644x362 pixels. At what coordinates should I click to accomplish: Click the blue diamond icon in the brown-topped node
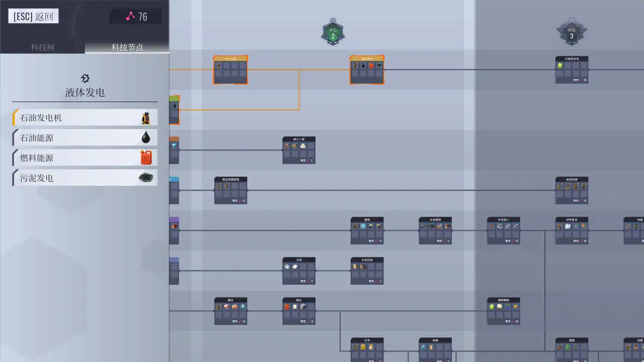pos(174,146)
